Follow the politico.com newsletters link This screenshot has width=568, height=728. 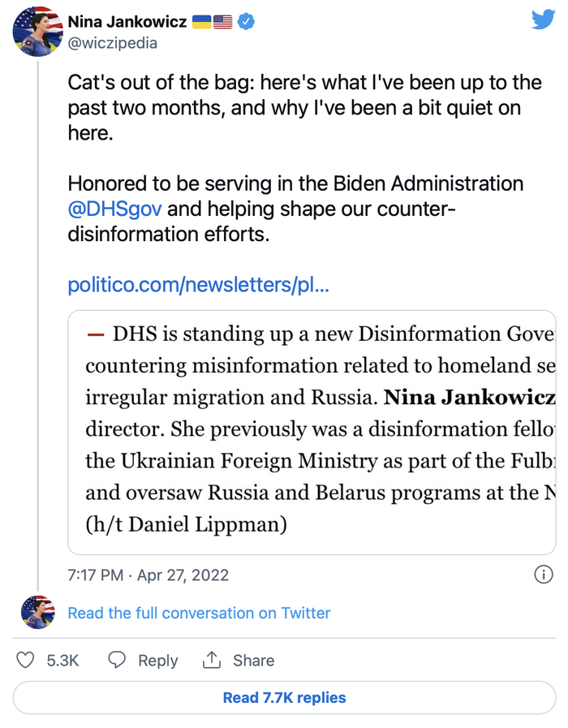coord(198,285)
